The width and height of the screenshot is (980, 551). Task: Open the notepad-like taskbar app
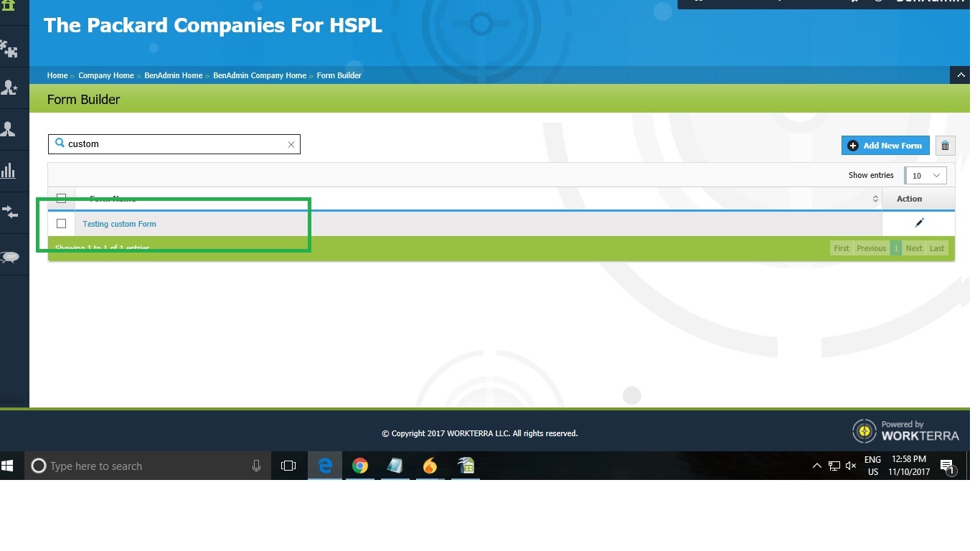(x=395, y=466)
